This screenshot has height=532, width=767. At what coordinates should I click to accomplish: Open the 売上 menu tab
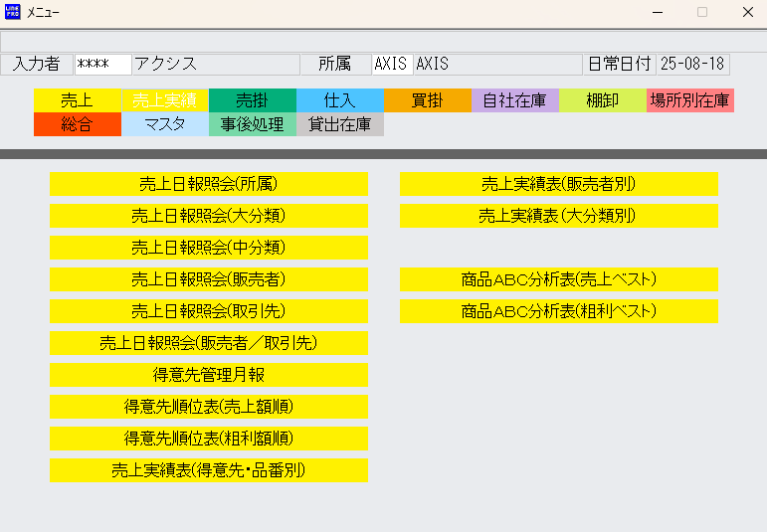click(77, 100)
